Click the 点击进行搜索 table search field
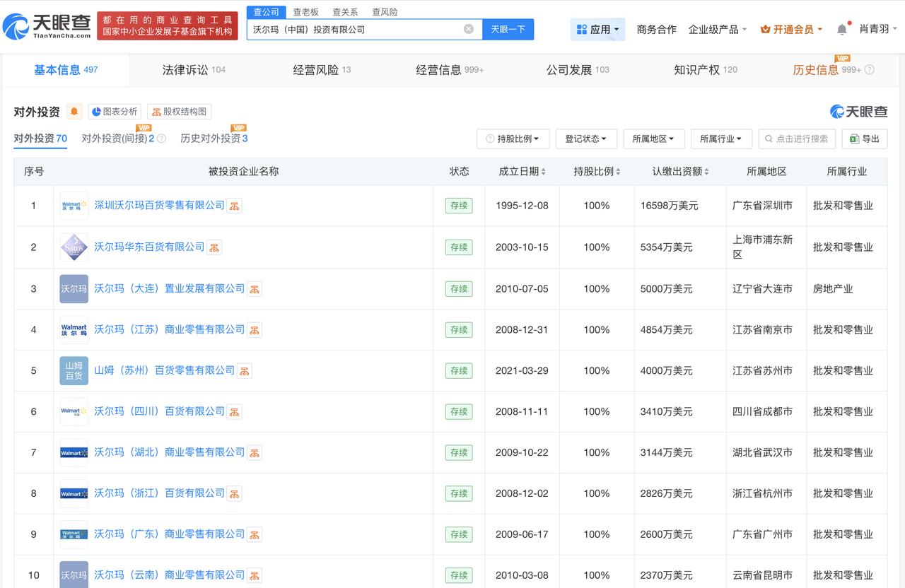 point(797,139)
